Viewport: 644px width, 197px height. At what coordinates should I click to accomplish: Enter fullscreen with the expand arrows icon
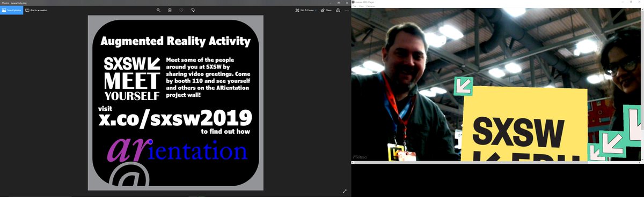pos(345,191)
